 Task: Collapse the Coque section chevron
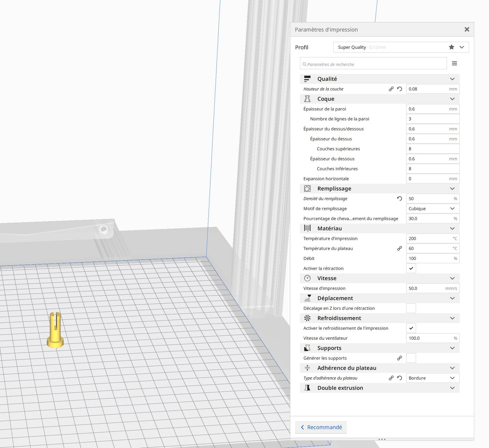[x=452, y=99]
